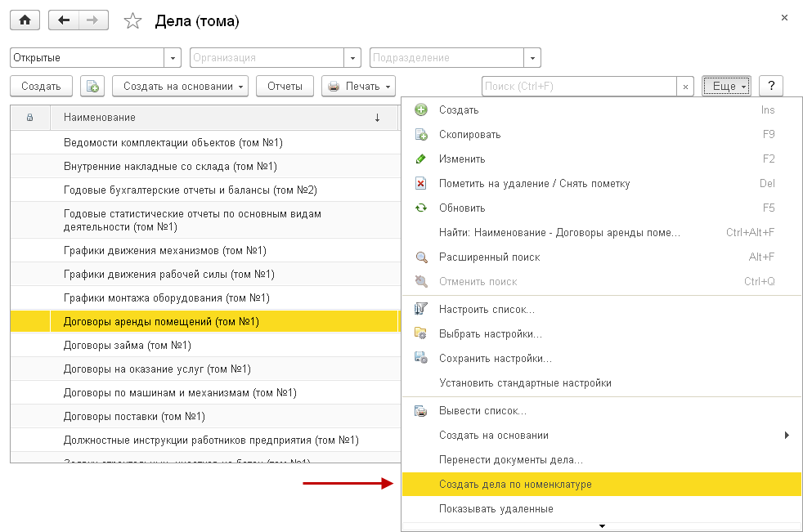
Task: Click the Расширенный поиск magnifier icon
Action: pyautogui.click(x=421, y=257)
